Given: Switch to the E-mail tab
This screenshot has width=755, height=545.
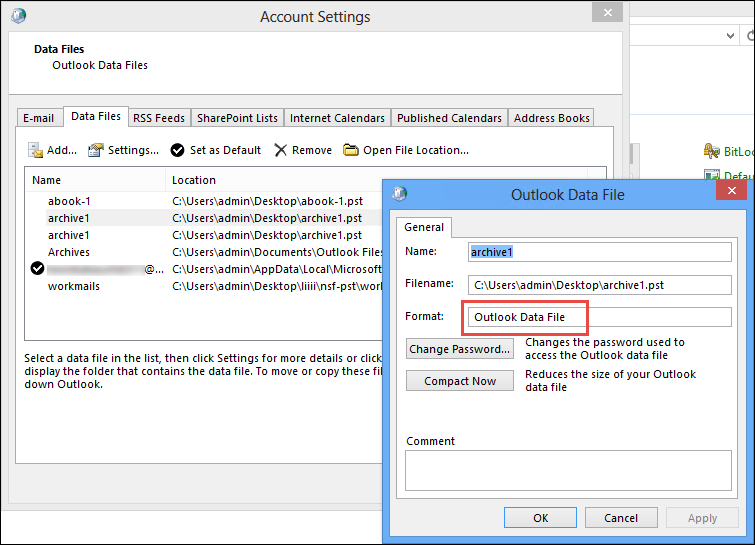Looking at the screenshot, I should [39, 118].
